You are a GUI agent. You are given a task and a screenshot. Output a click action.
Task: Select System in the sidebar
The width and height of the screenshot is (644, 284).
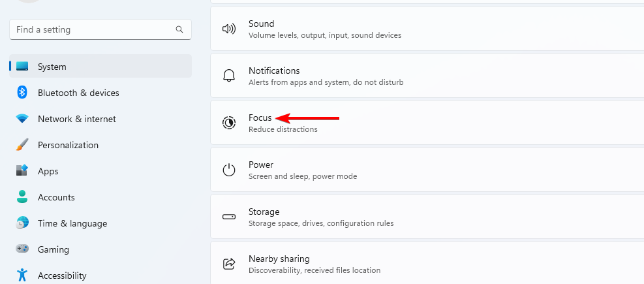(x=52, y=67)
